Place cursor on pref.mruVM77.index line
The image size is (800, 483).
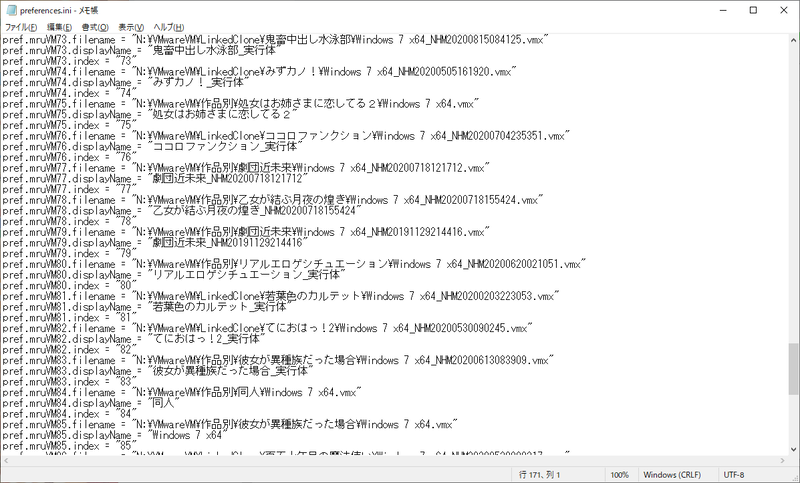tap(70, 190)
